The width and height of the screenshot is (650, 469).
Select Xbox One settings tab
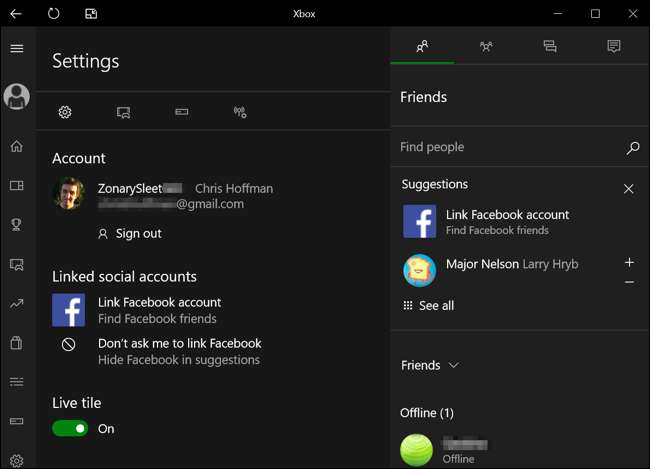pyautogui.click(x=182, y=112)
